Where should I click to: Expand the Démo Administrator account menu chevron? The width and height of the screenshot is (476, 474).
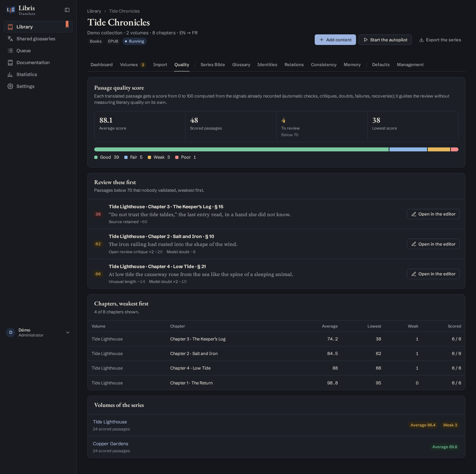(68, 333)
